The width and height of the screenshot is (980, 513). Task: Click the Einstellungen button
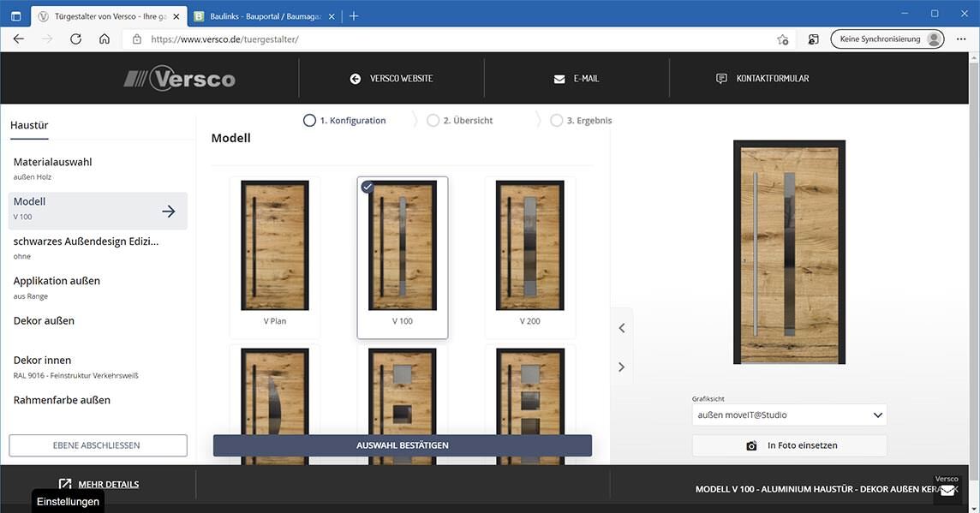(x=69, y=501)
